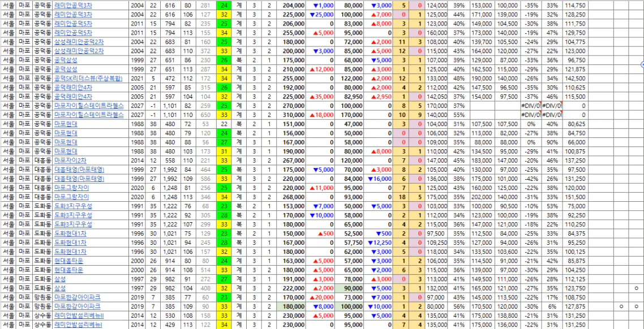Select the green cell 22 in the 151,000 row

coord(224,123)
